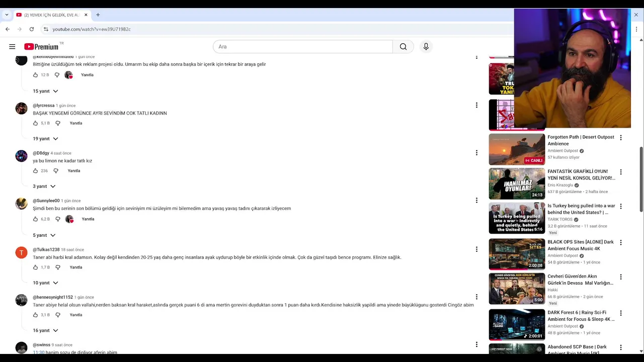Open TARIK TOROS channel name
644x362 pixels.
[x=560, y=220]
